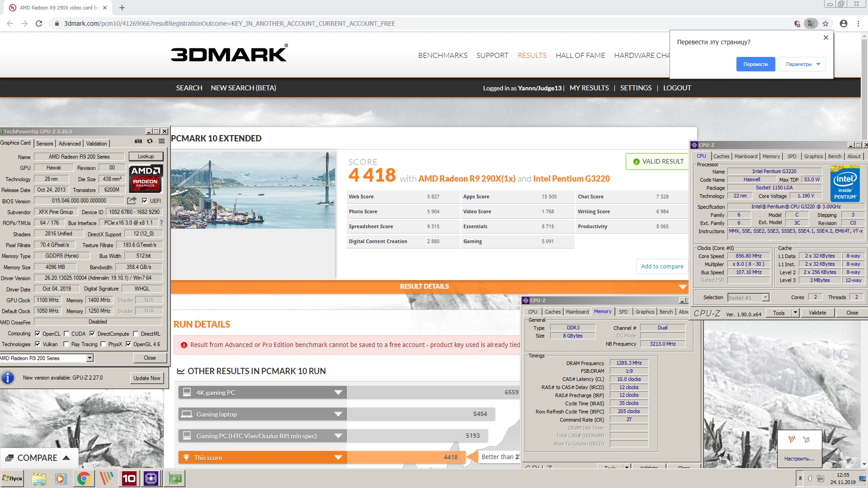Click the translate page icon in address bar
Image resolution: width=868 pixels, height=488 pixels.
tap(811, 23)
